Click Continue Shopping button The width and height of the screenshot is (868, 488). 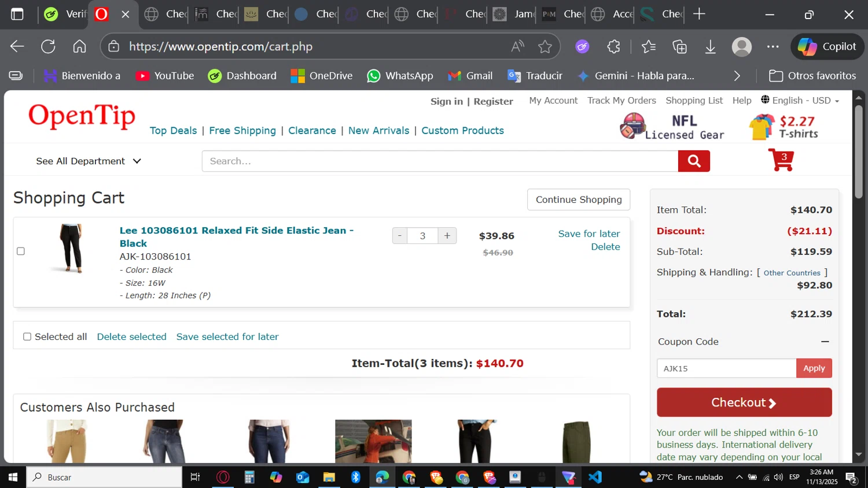pos(579,199)
